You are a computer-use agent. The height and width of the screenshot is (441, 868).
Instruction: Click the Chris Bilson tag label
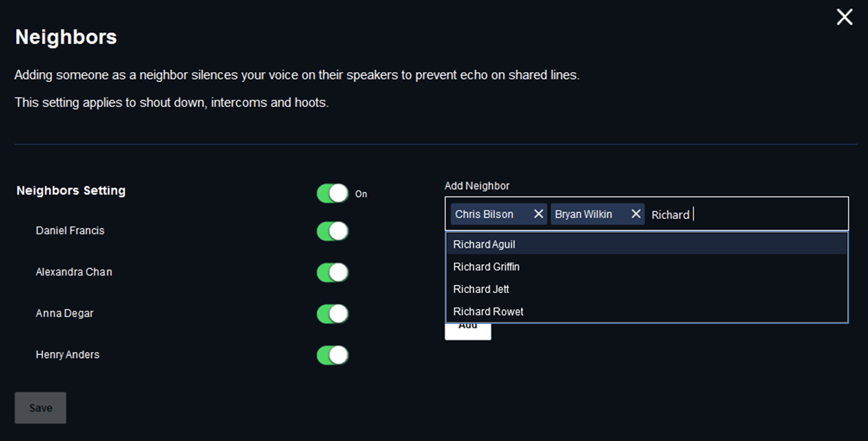coord(484,214)
